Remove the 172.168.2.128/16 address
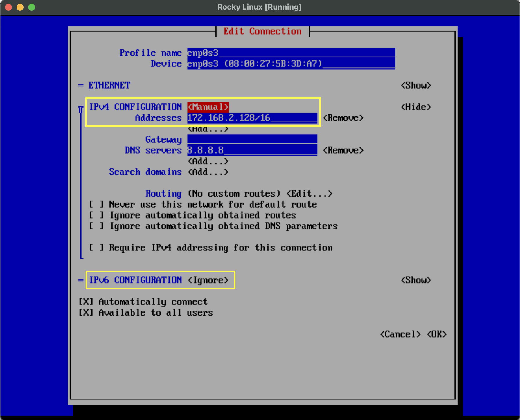This screenshot has height=420, width=520. 343,118
